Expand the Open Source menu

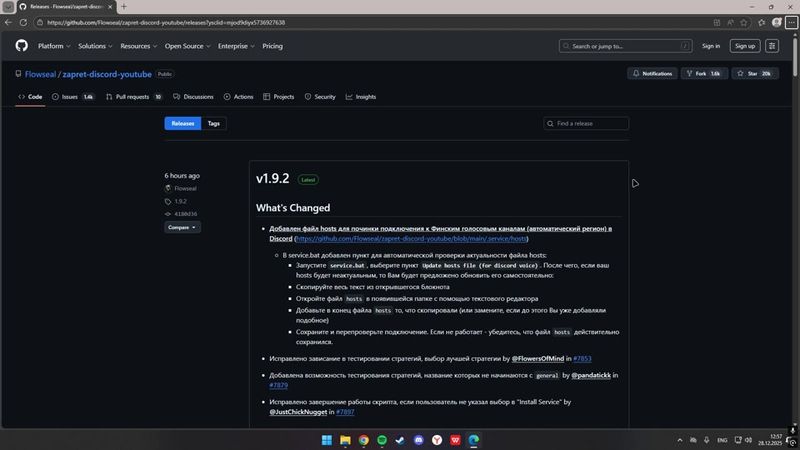point(188,46)
